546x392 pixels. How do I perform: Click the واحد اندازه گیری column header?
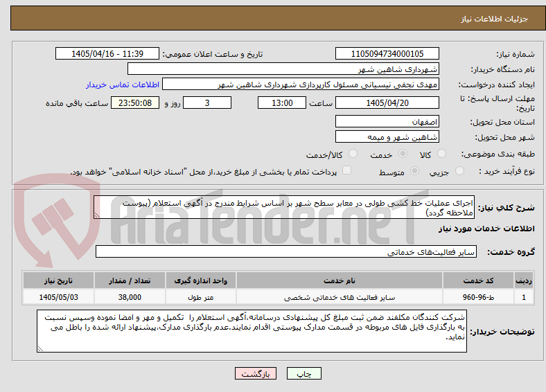click(200, 280)
